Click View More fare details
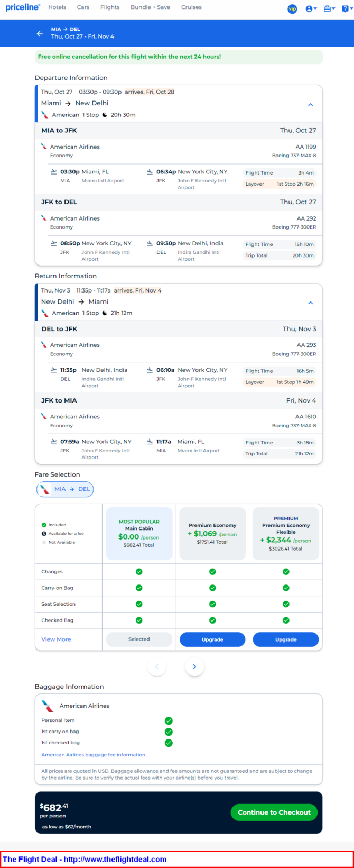This screenshot has width=354, height=868. pos(56,639)
